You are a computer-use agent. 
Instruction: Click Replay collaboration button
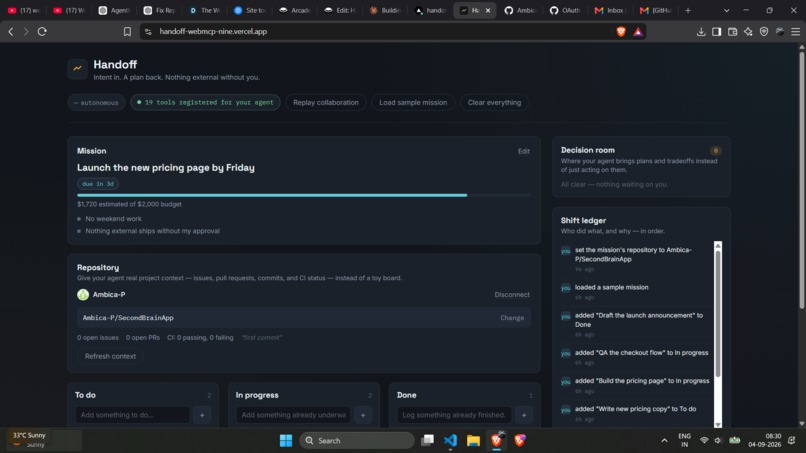(326, 102)
